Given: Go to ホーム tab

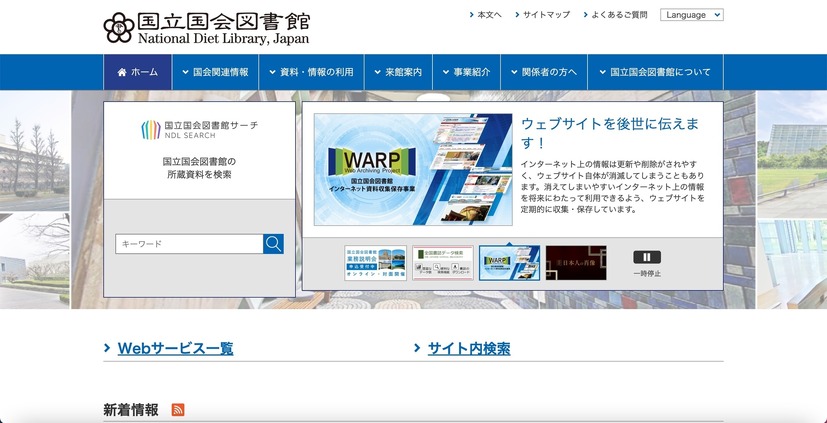Looking at the screenshot, I should tap(137, 72).
